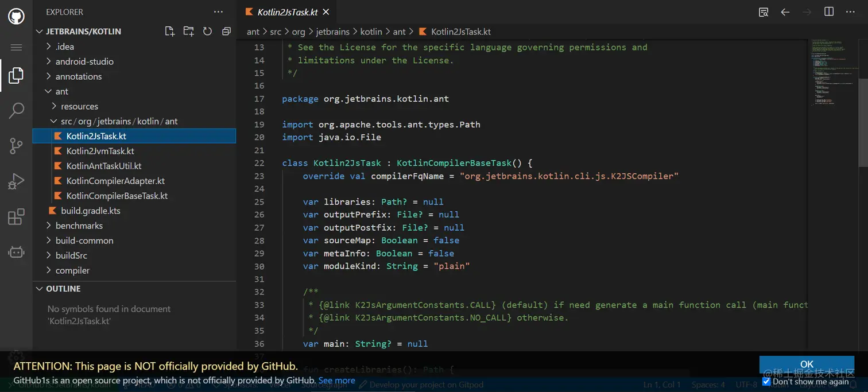This screenshot has height=392, width=868.
Task: Open Explorer more actions ellipsis
Action: click(x=218, y=11)
